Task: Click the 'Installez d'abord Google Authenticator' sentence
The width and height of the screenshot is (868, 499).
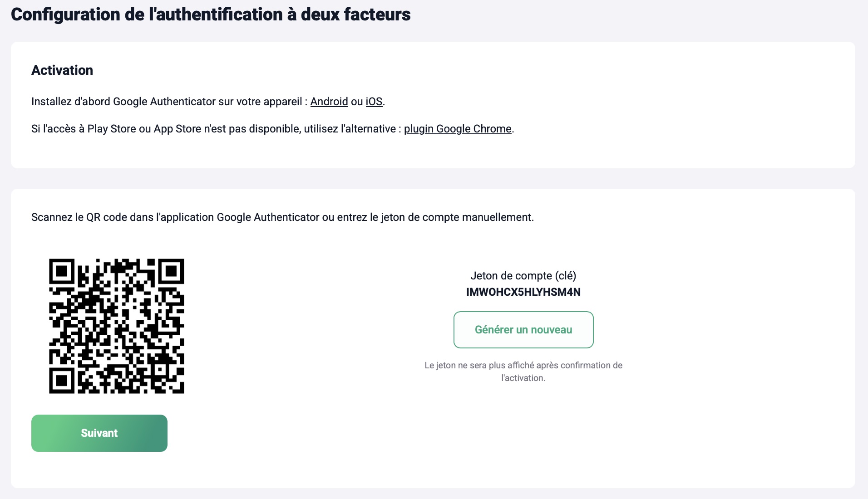Action: pyautogui.click(x=208, y=102)
